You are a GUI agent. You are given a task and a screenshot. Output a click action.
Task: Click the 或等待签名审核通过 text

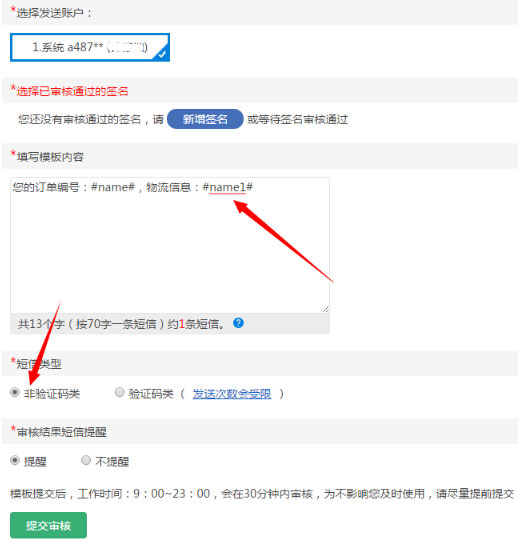point(298,119)
